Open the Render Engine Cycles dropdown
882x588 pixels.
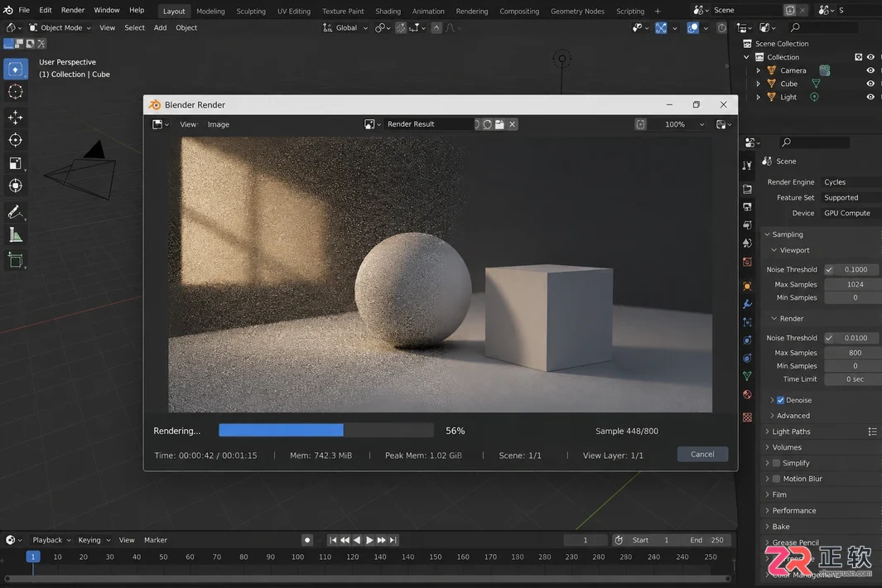point(852,182)
